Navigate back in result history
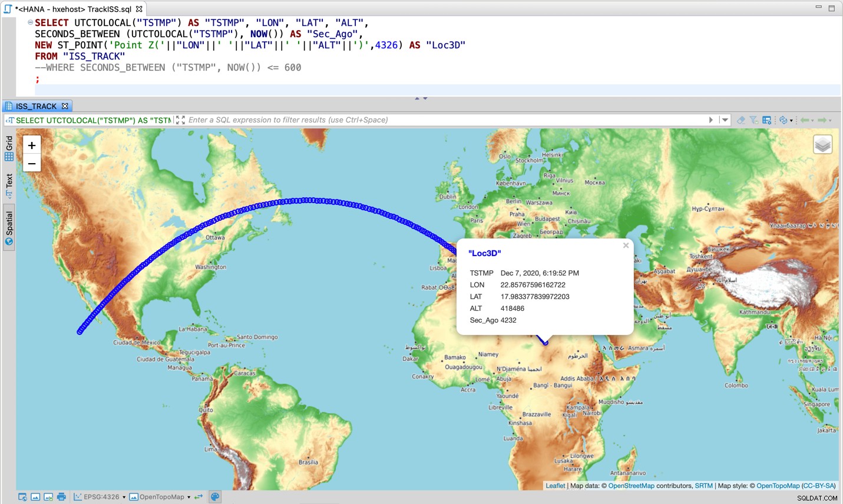The image size is (843, 504). point(805,120)
